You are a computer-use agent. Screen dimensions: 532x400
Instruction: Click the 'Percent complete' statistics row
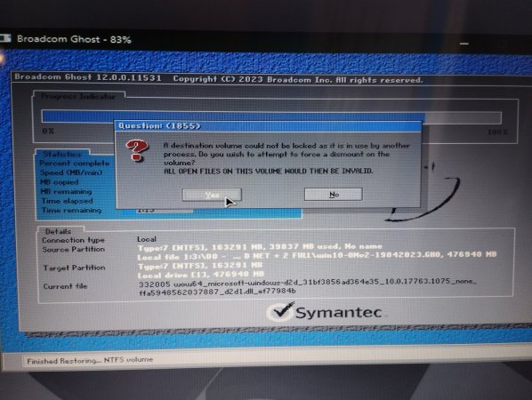[75, 163]
